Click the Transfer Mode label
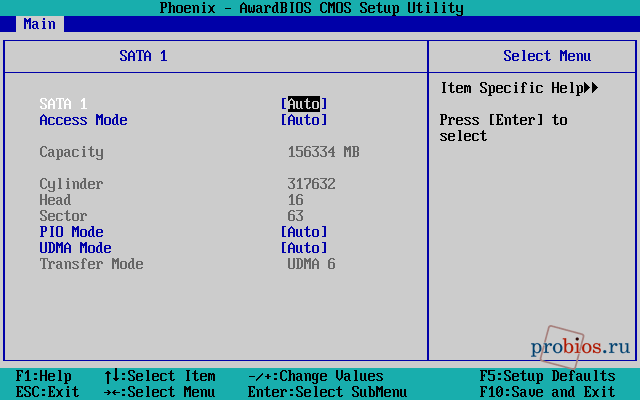 pyautogui.click(x=91, y=264)
